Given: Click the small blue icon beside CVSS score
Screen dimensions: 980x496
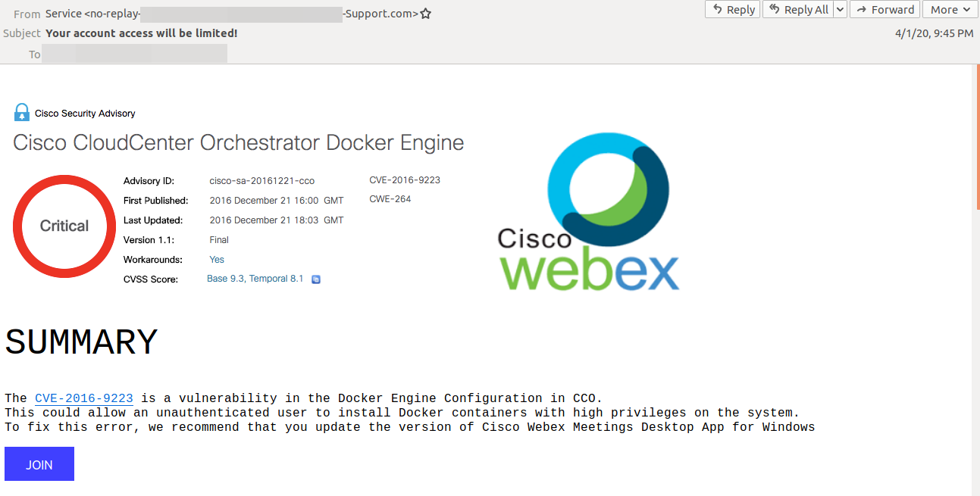Looking at the screenshot, I should point(316,279).
